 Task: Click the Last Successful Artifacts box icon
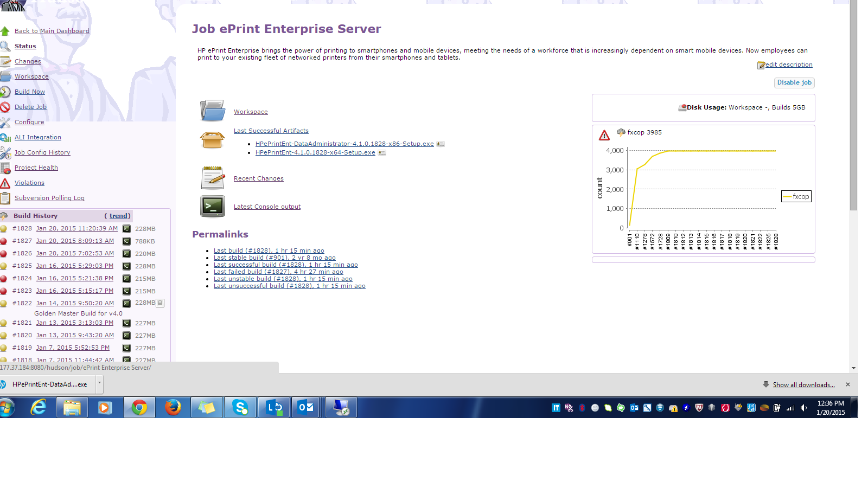tap(213, 140)
